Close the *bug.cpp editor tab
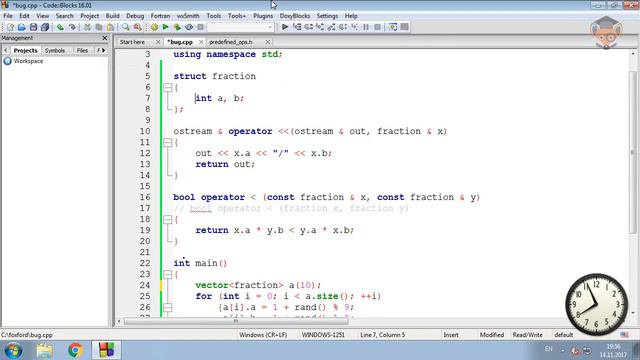 [201, 42]
